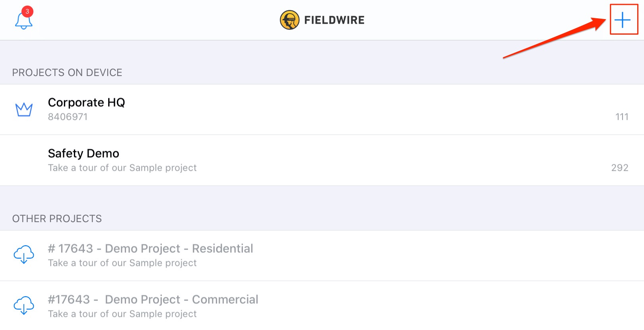Click Commercial project's sample tour subtitle

122,314
